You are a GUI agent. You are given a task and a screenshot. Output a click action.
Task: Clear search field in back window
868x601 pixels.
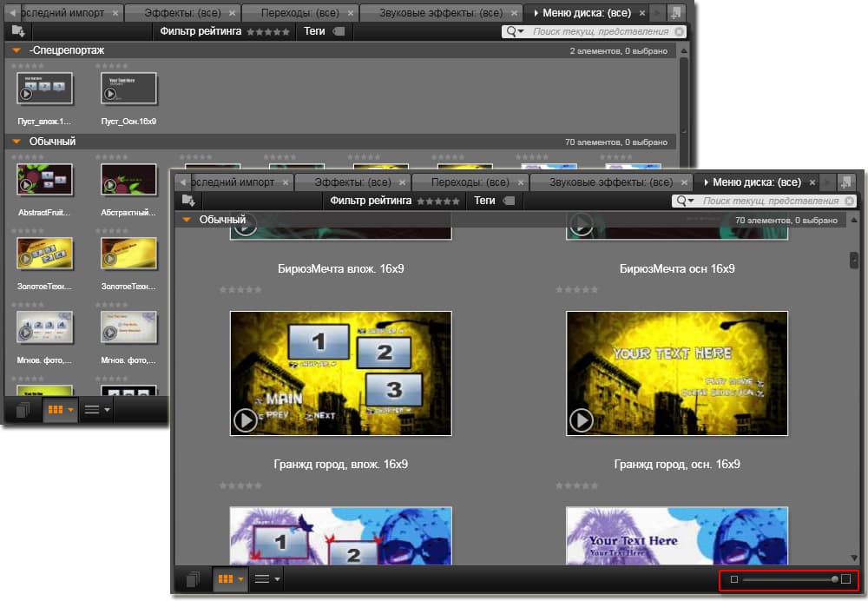pyautogui.click(x=680, y=32)
